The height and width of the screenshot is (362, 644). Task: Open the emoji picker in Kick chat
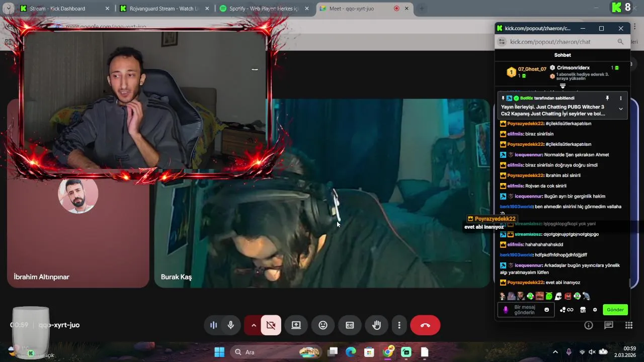click(547, 310)
